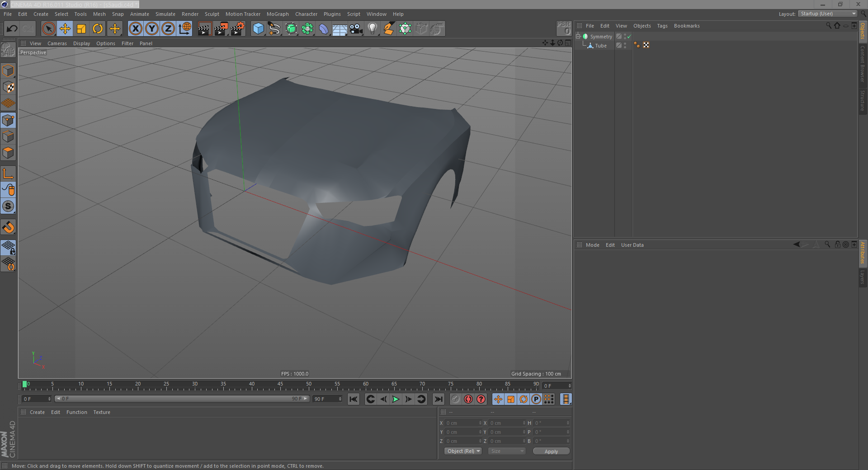Screen dimensions: 868x470
Task: Go to end of animation
Action: [438, 399]
